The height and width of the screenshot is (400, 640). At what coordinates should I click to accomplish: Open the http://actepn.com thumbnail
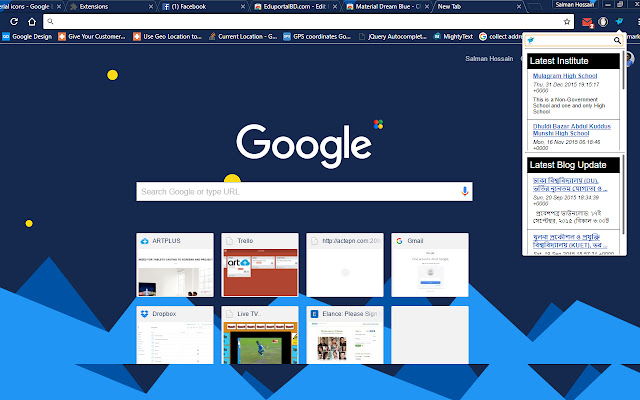point(344,265)
